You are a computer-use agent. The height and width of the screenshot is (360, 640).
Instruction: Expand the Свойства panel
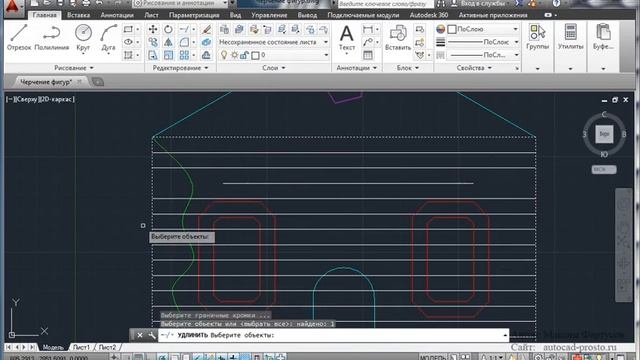coord(474,68)
